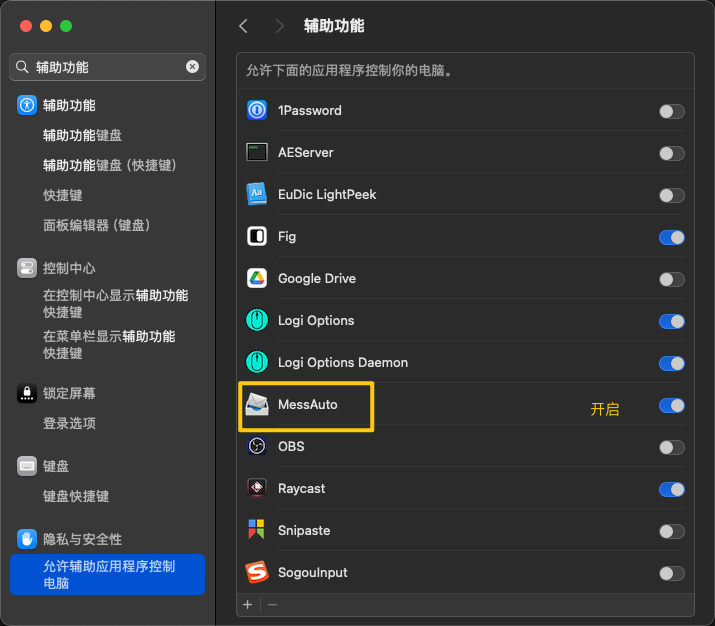Select 登录选项 result
This screenshot has height=626, width=715.
coord(69,423)
